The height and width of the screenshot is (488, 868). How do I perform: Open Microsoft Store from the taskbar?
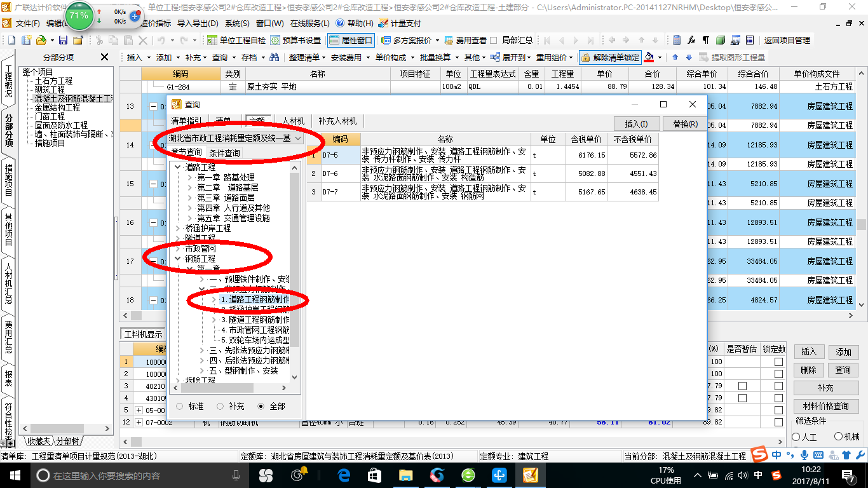(x=374, y=475)
